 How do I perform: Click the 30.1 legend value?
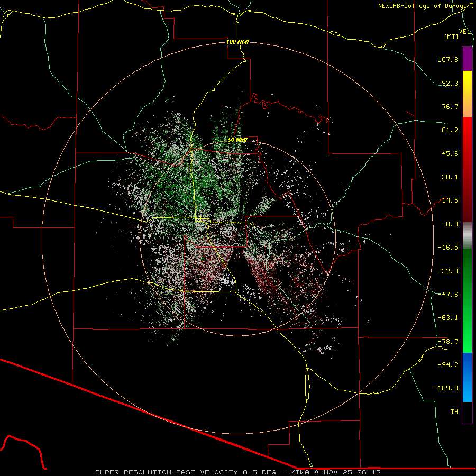tap(450, 177)
